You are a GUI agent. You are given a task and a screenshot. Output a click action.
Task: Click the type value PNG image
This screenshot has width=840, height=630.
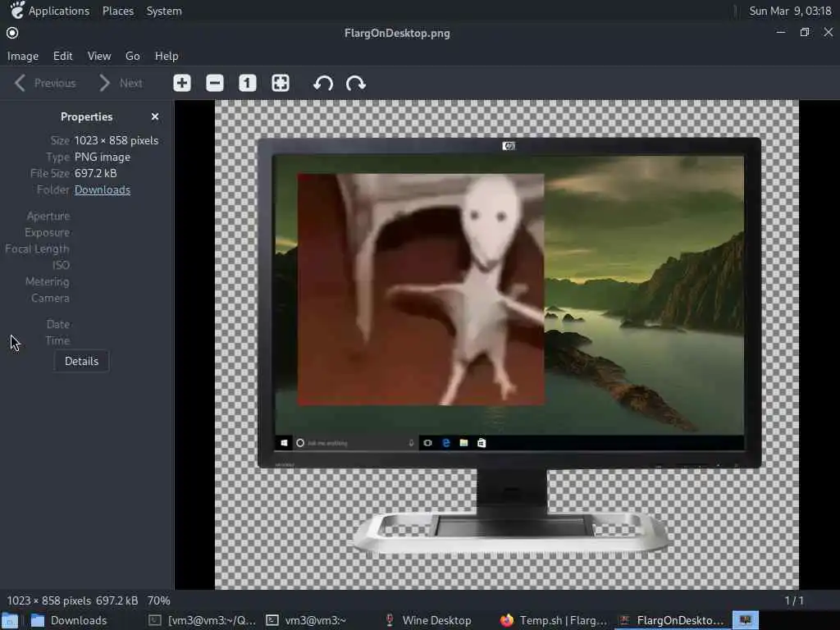click(x=103, y=157)
